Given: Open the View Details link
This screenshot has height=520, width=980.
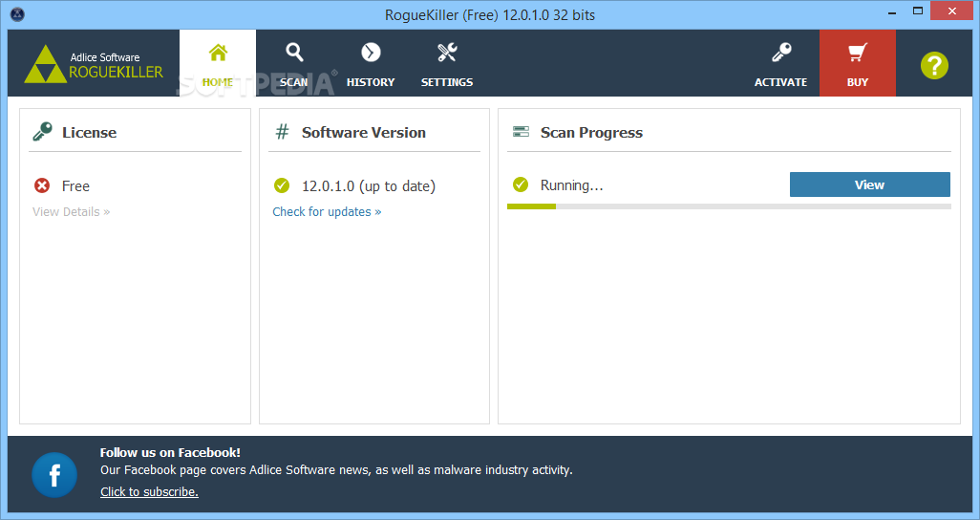Looking at the screenshot, I should coord(72,212).
